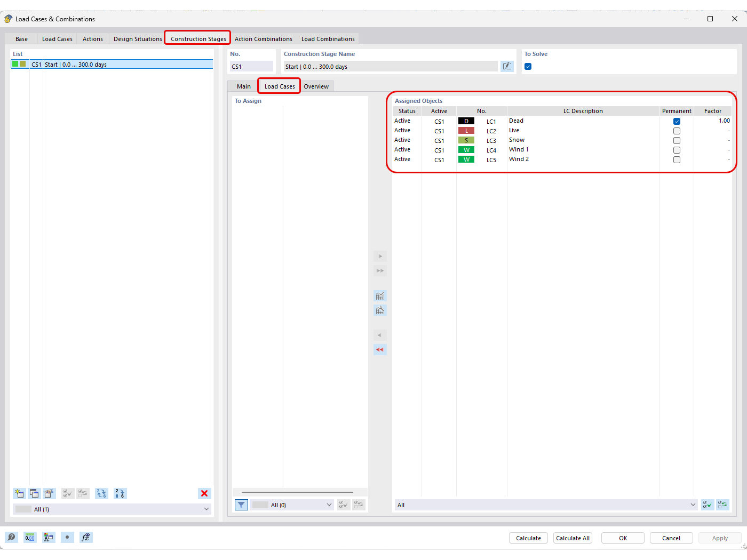Go to the Design Situations tab
This screenshot has width=747, height=560.
pos(138,39)
